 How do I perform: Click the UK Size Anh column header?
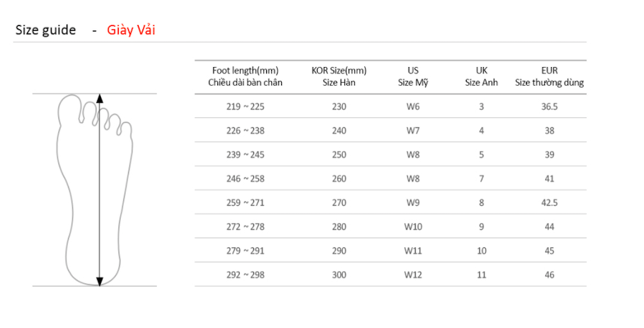(x=482, y=76)
